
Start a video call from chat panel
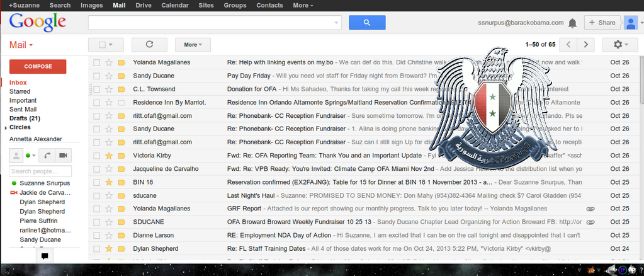[63, 156]
